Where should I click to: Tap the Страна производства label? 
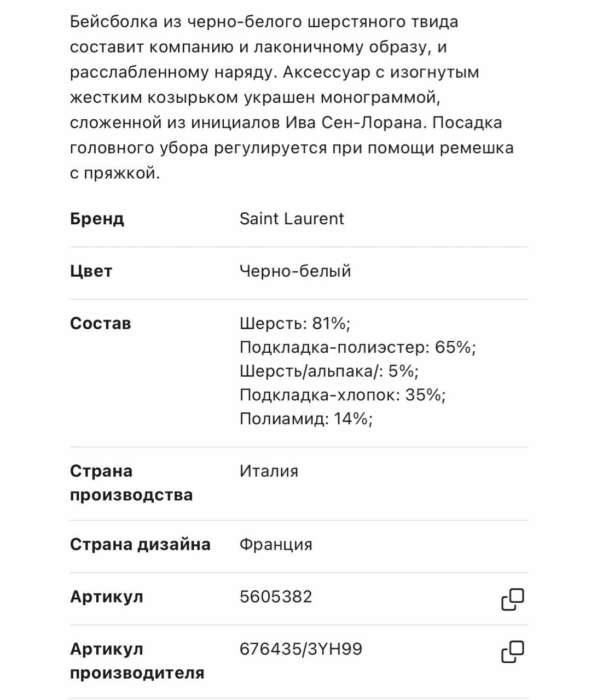pos(131,483)
